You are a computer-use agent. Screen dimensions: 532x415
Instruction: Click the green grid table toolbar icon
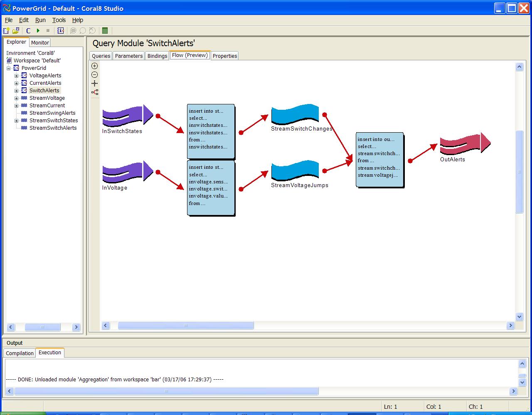pos(105,31)
